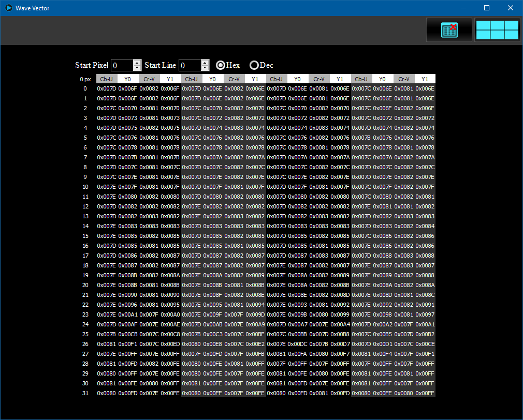Click the leftmost Cr-V column header
The height and width of the screenshot is (420, 523).
pyautogui.click(x=149, y=79)
